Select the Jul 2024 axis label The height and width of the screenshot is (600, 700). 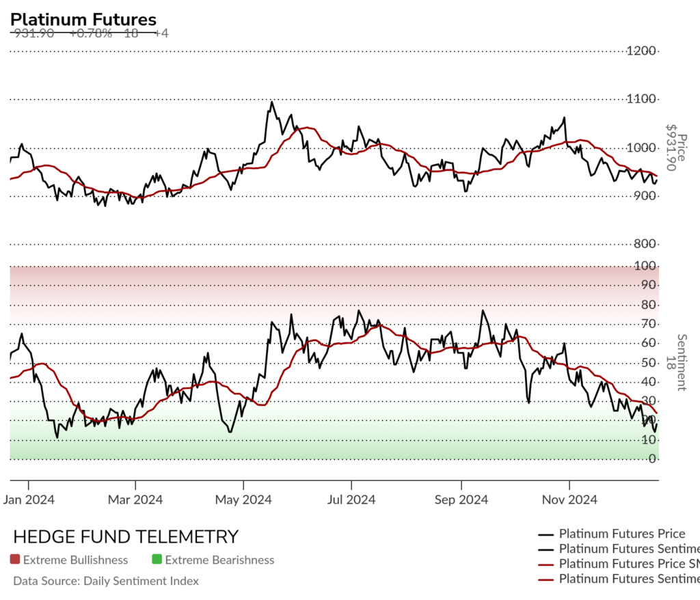(x=351, y=499)
